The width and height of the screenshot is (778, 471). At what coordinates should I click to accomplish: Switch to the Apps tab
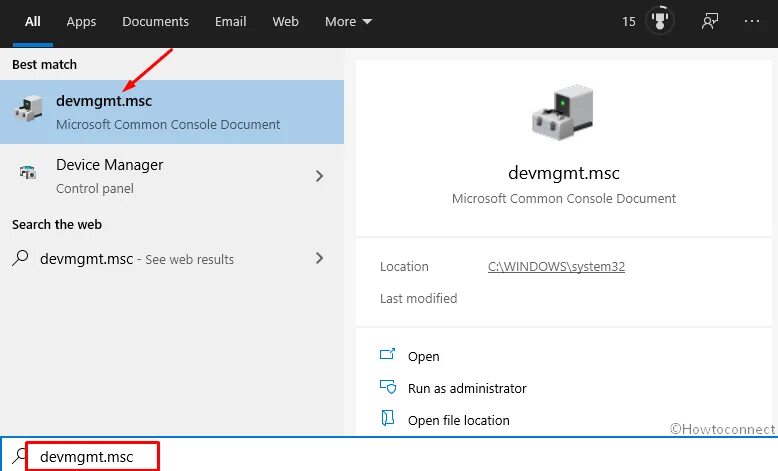[x=81, y=22]
